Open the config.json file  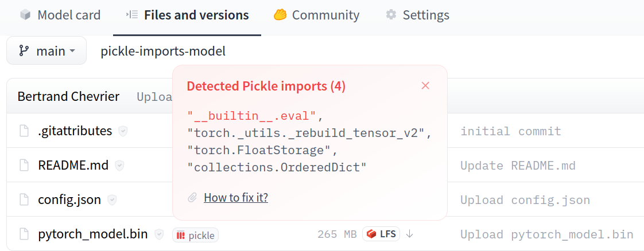(69, 200)
